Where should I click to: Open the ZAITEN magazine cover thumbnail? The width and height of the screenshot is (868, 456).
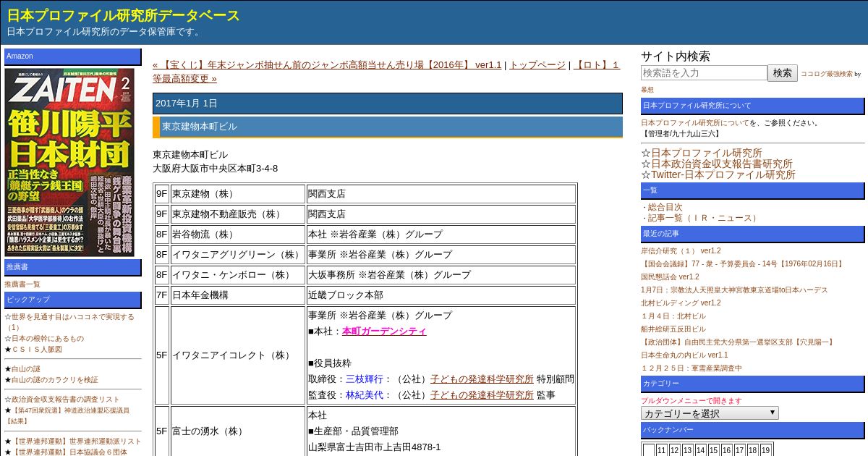point(69,162)
